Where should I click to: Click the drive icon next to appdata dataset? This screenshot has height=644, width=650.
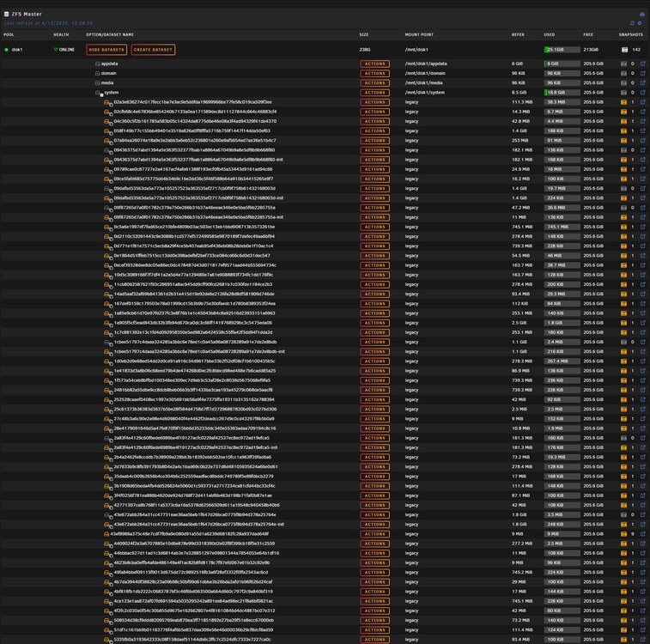[x=97, y=64]
